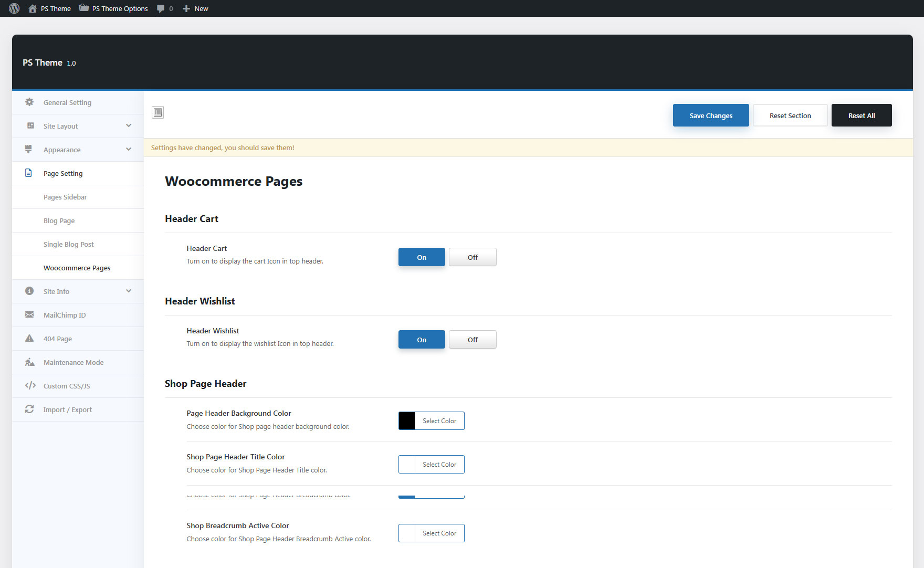Image resolution: width=924 pixels, height=568 pixels.
Task: Click the MailChimp ID envelope icon
Action: pyautogui.click(x=29, y=315)
